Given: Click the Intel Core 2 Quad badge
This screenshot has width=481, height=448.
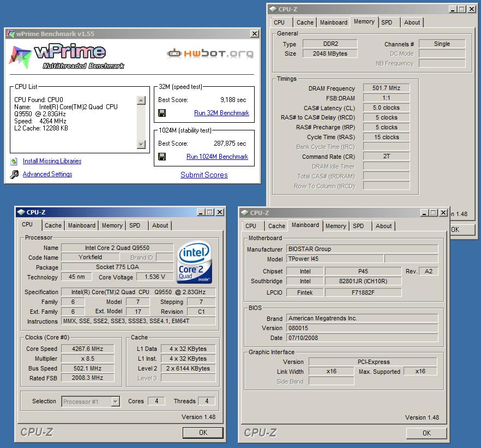Looking at the screenshot, I should (195, 262).
